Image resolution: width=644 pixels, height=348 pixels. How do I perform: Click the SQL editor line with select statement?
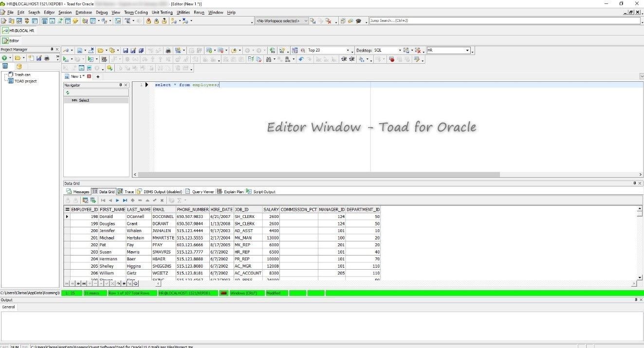tap(187, 85)
